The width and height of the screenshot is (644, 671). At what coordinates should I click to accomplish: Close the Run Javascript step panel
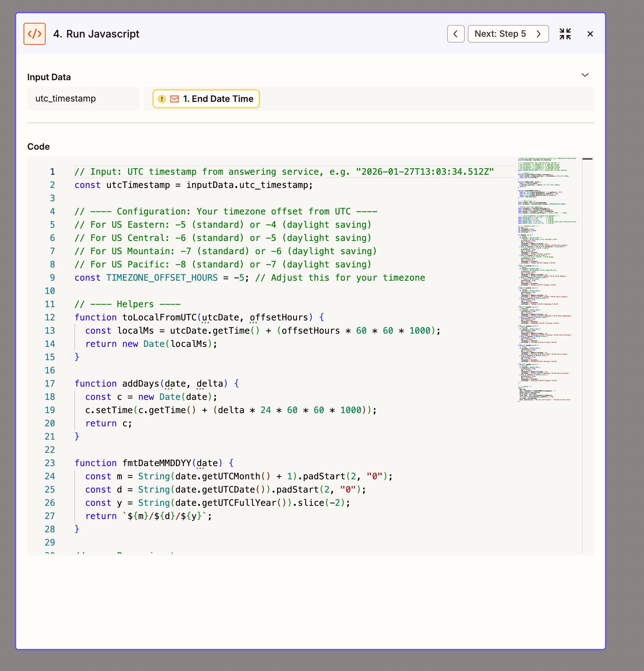point(590,34)
